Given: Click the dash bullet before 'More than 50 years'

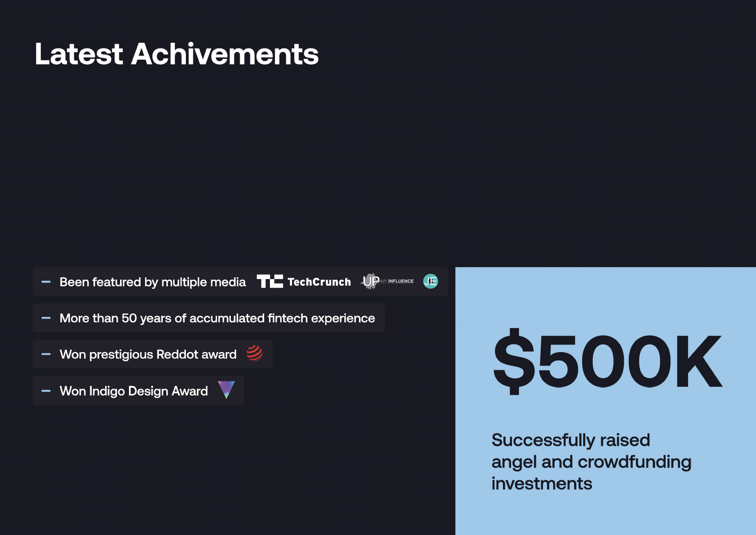Looking at the screenshot, I should tap(46, 318).
